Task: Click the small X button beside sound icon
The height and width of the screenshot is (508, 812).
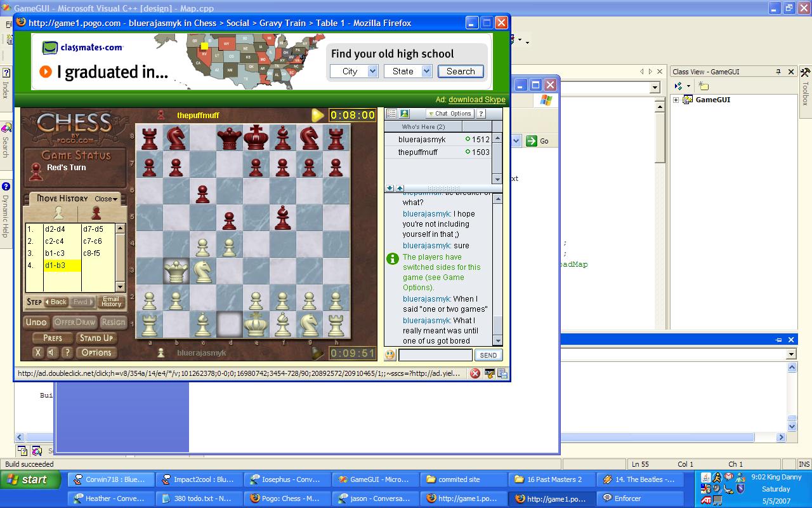Action: click(37, 353)
